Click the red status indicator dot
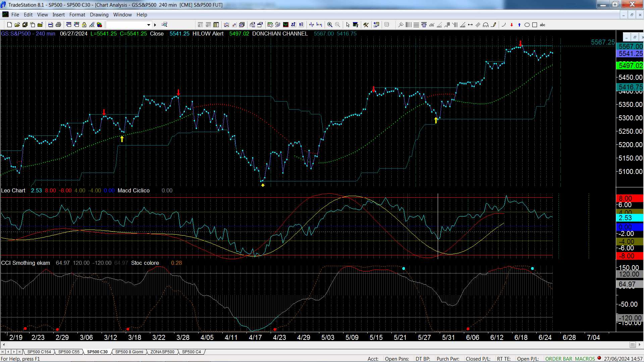Image resolution: width=644 pixels, height=362 pixels. pyautogui.click(x=599, y=358)
